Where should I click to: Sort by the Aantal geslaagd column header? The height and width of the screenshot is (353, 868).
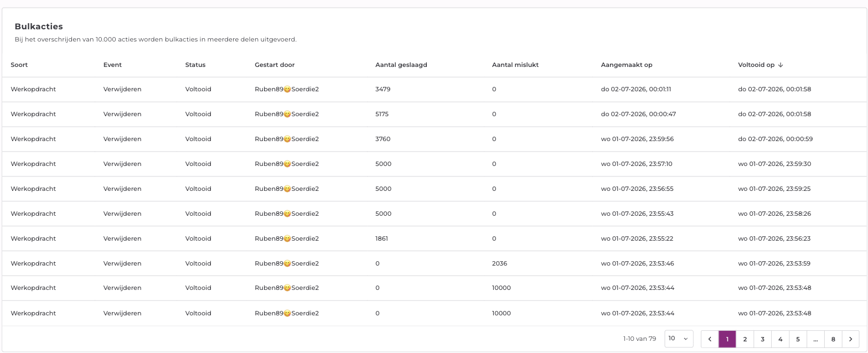pyautogui.click(x=401, y=65)
